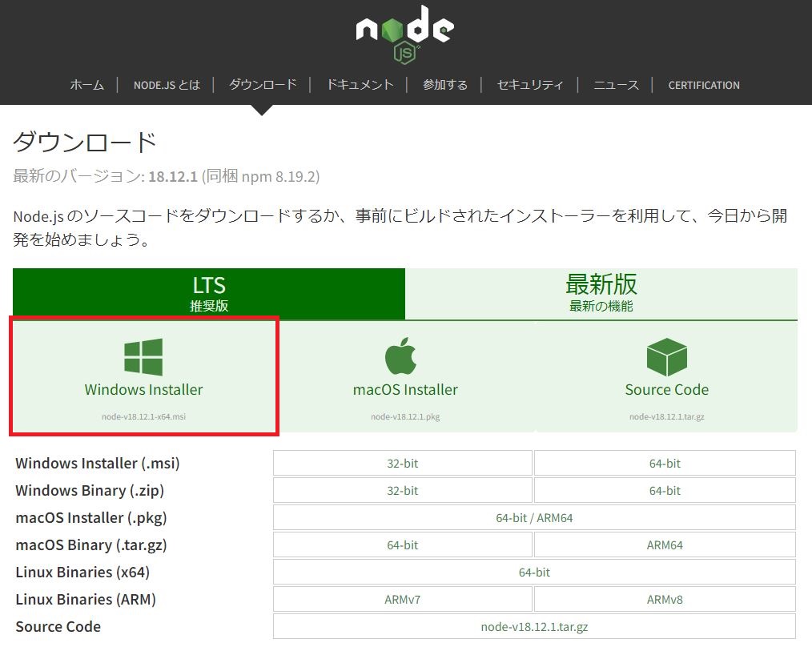Download the 32-bit Windows Installer

pyautogui.click(x=403, y=463)
